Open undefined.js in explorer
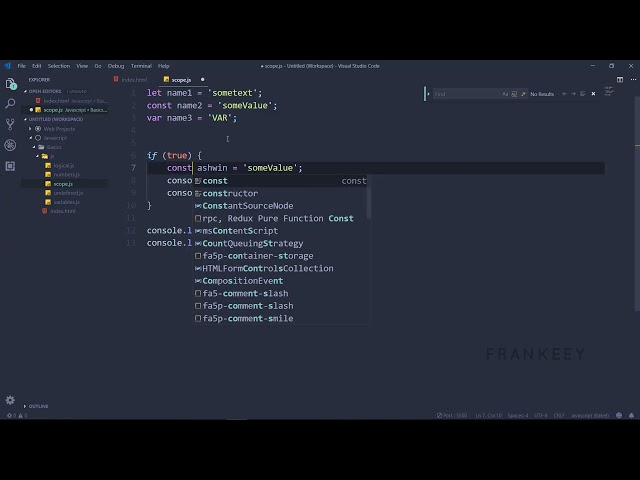Image resolution: width=640 pixels, height=480 pixels. tap(68, 193)
